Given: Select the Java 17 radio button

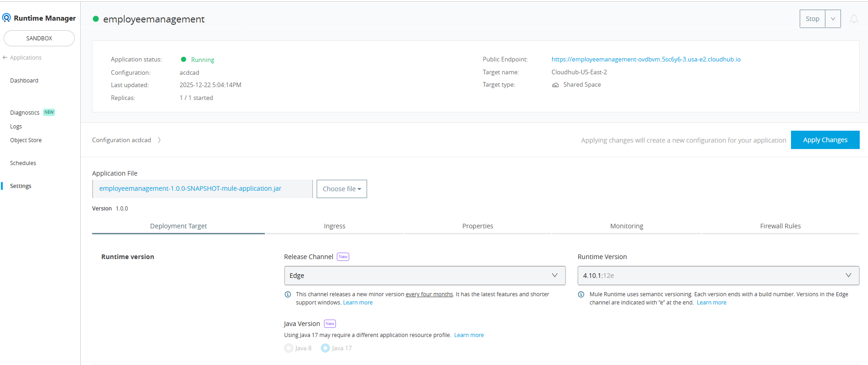Looking at the screenshot, I should 325,348.
